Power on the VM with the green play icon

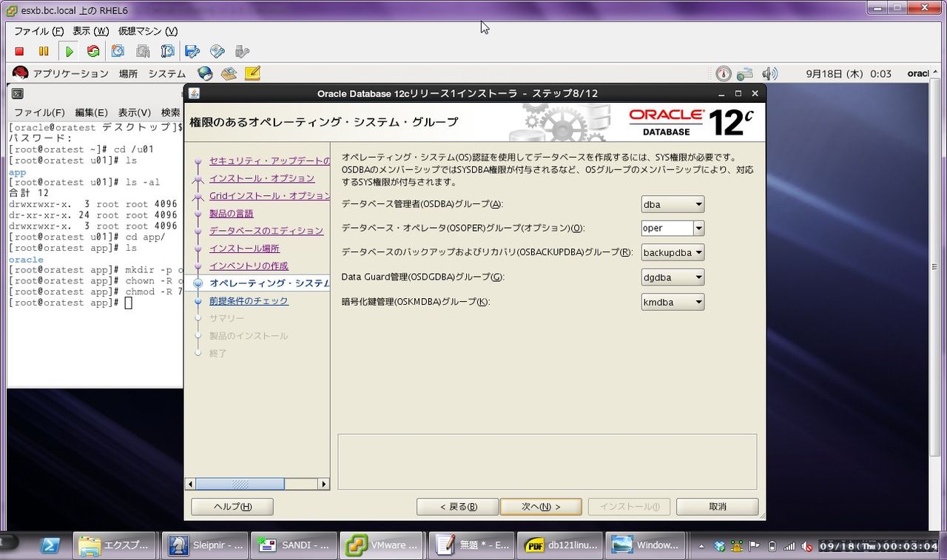[x=70, y=51]
